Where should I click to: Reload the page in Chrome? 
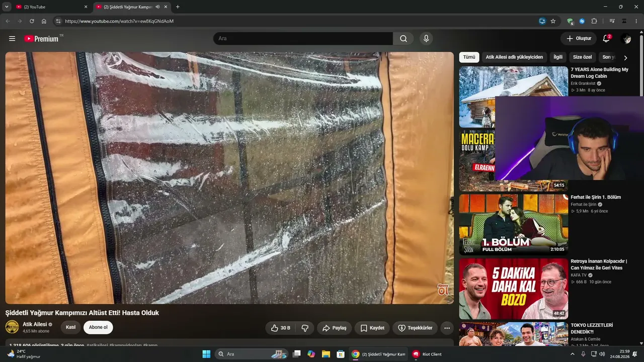(x=32, y=21)
